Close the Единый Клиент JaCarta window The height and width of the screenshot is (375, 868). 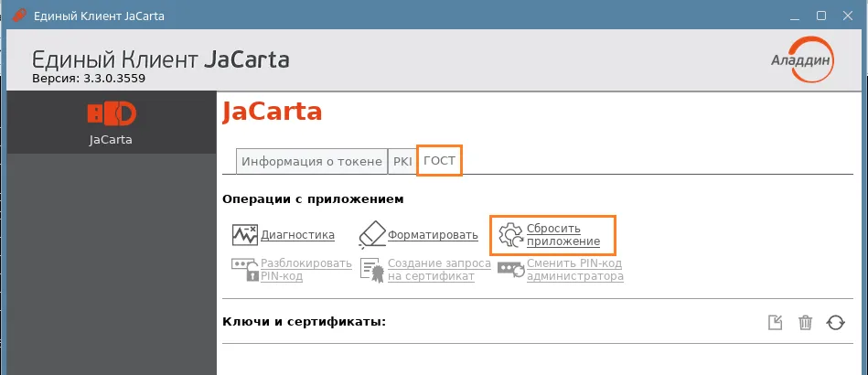click(x=848, y=16)
